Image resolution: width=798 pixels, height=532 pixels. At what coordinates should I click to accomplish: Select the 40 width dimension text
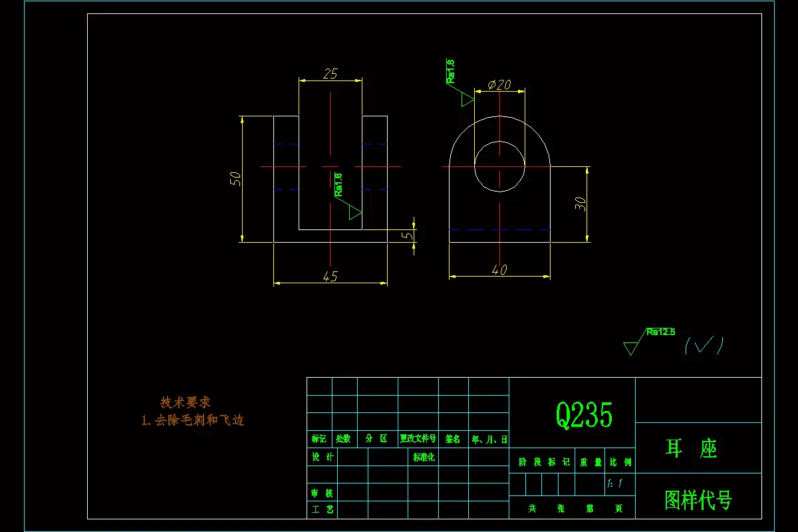[x=499, y=270]
